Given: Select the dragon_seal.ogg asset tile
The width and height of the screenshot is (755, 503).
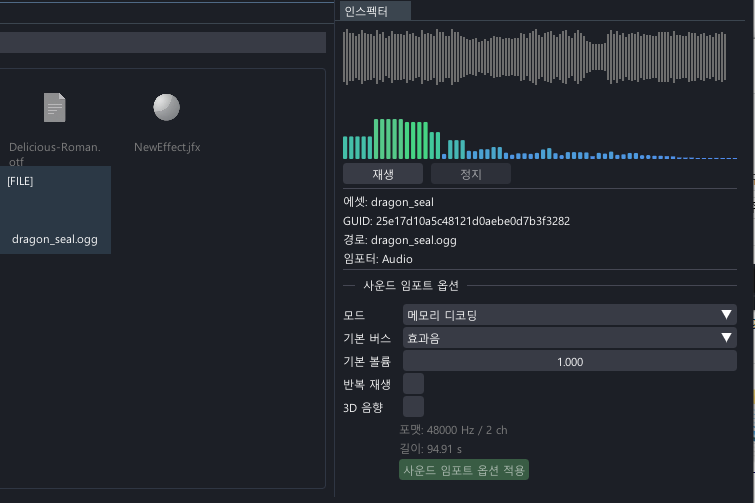Looking at the screenshot, I should click(55, 210).
